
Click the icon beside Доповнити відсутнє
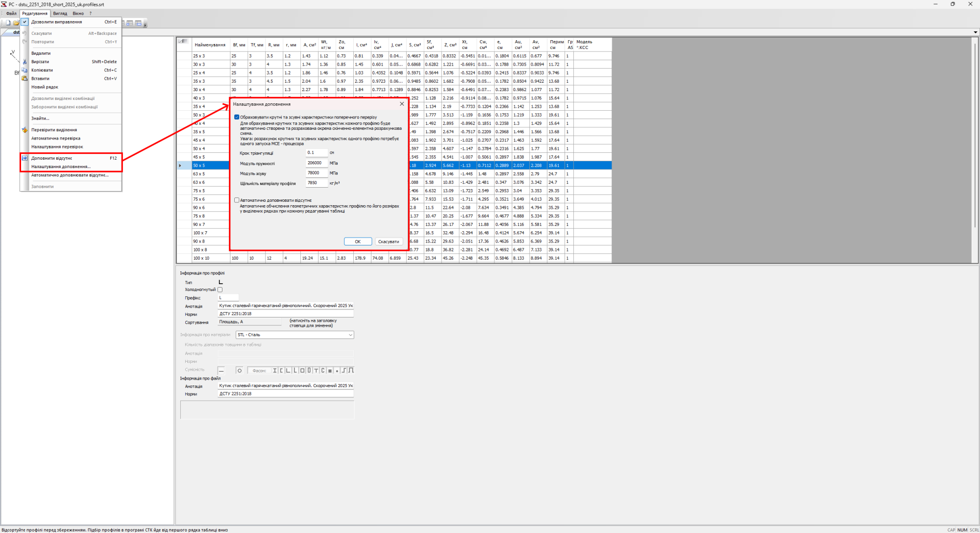click(x=24, y=158)
